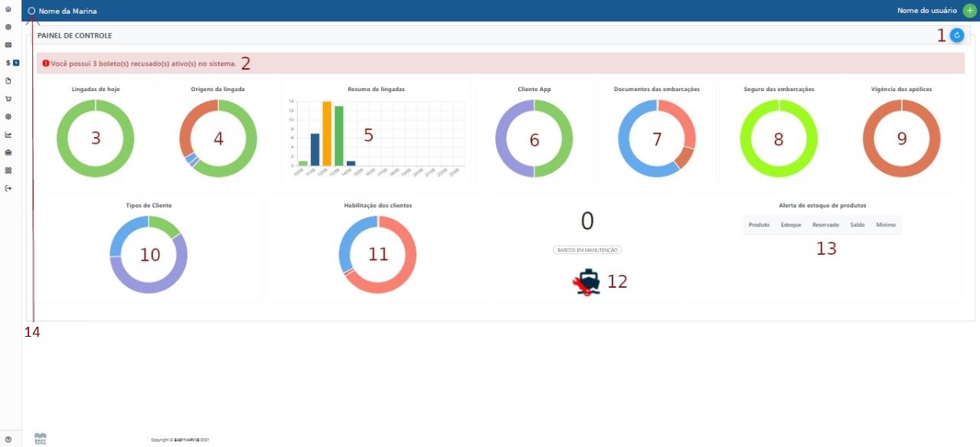Open the line chart reports icon

8,135
